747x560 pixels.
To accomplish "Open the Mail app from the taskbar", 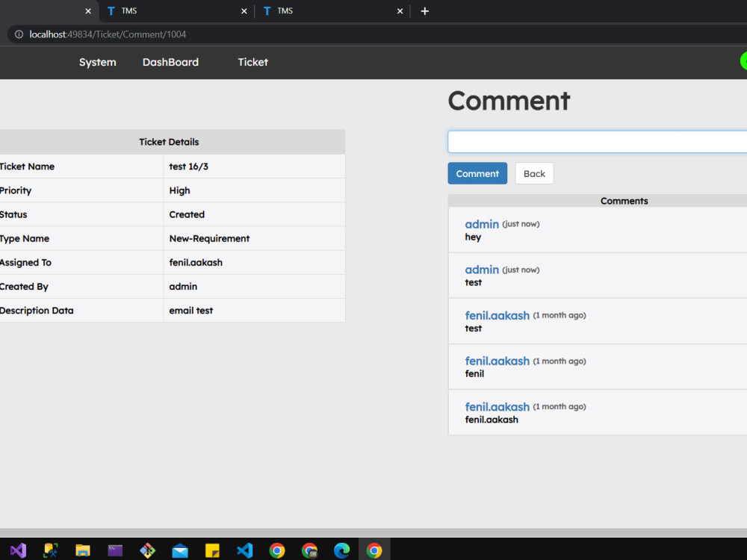I will click(x=180, y=550).
